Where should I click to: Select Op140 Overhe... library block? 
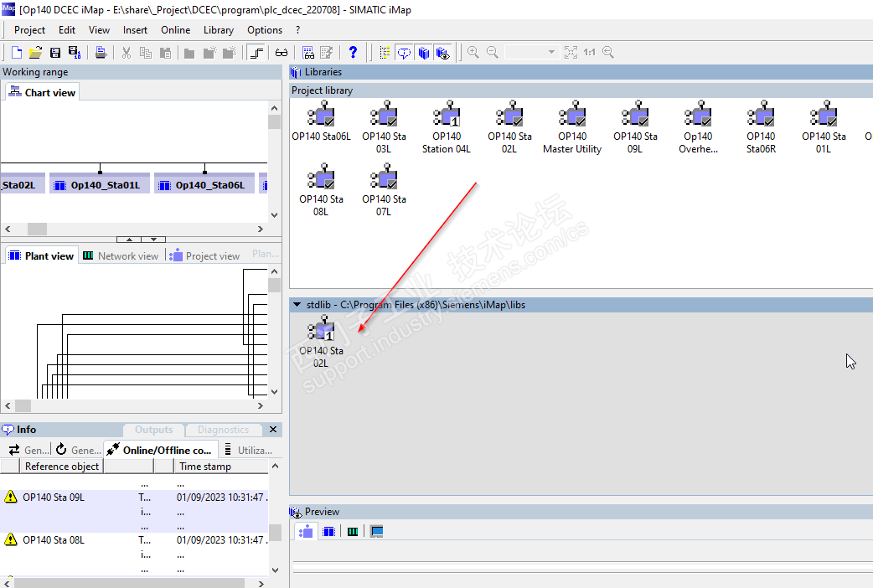click(x=698, y=127)
